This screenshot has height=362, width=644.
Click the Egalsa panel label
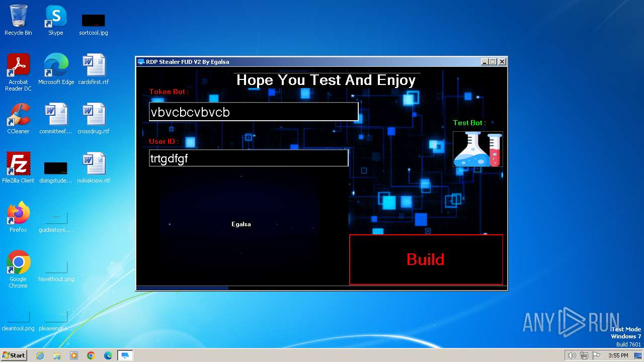pyautogui.click(x=241, y=224)
